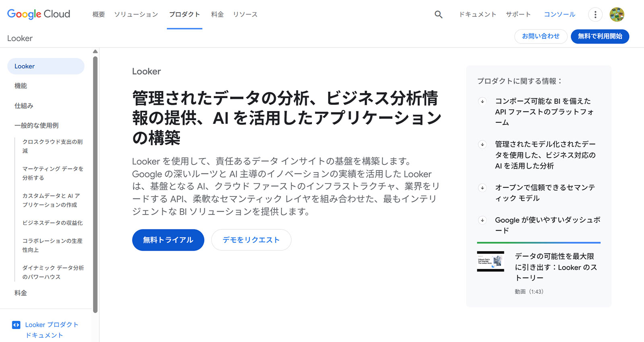Open マーケティング データを分析する sidebar link
This screenshot has height=342, width=644.
(x=53, y=173)
